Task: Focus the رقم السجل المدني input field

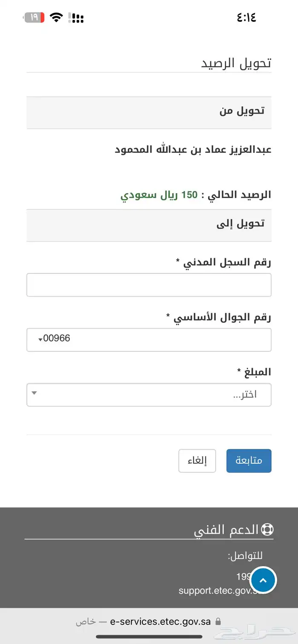Action: pos(149,285)
